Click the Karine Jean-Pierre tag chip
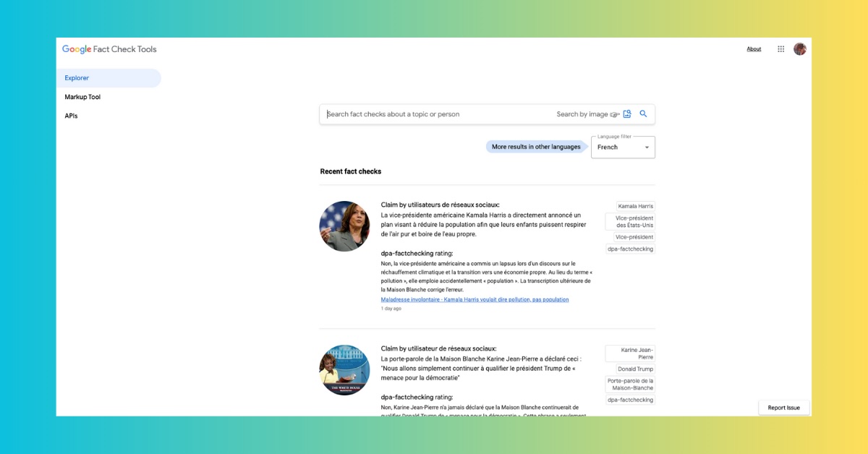Image resolution: width=868 pixels, height=454 pixels. [630, 354]
